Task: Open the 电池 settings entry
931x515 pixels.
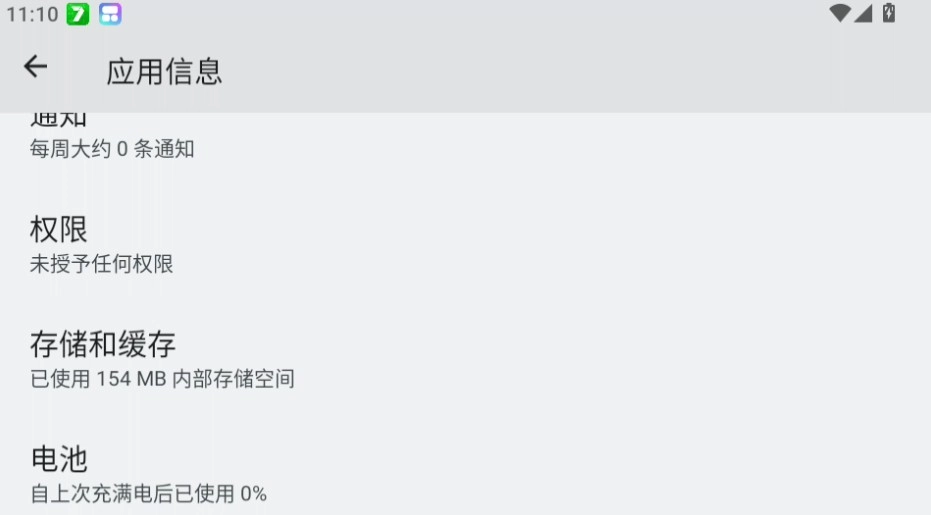Action: (x=59, y=459)
